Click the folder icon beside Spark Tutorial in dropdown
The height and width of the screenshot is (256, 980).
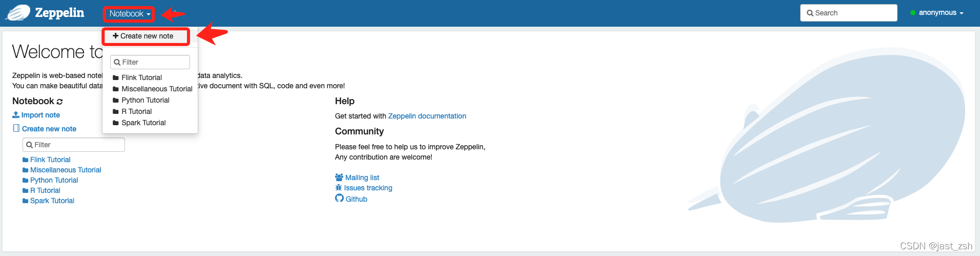point(116,123)
